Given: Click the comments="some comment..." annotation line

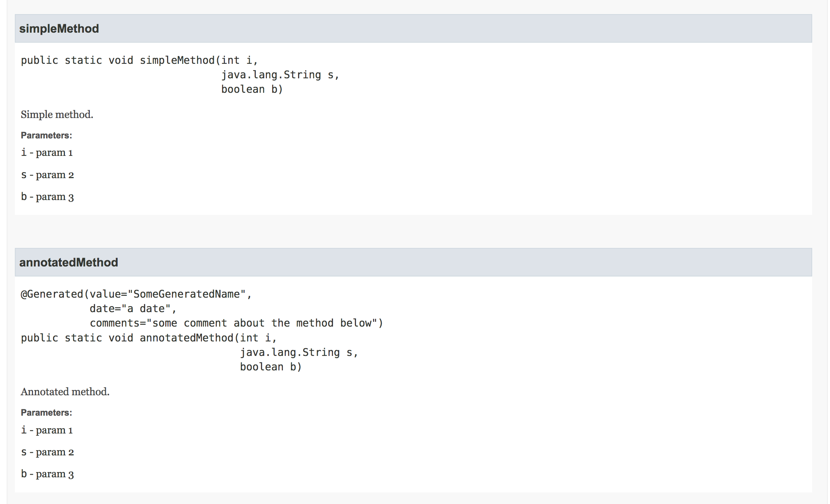Looking at the screenshot, I should pyautogui.click(x=236, y=323).
